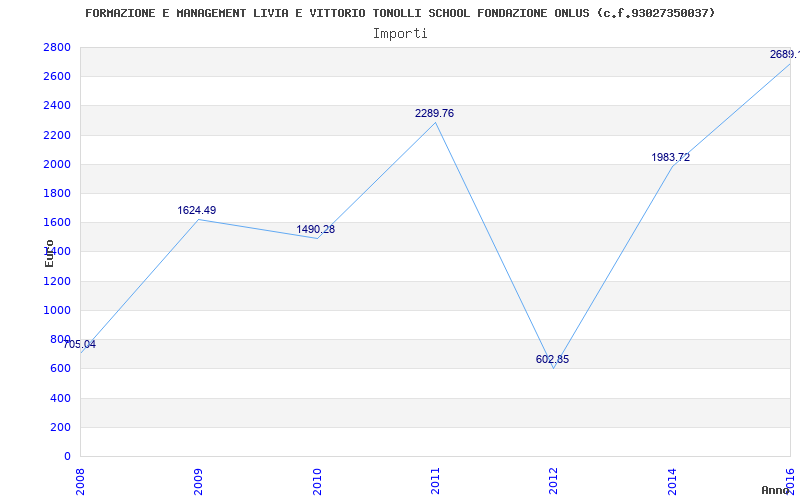
Task: Click the 2011 x-axis label
Action: coord(435,482)
